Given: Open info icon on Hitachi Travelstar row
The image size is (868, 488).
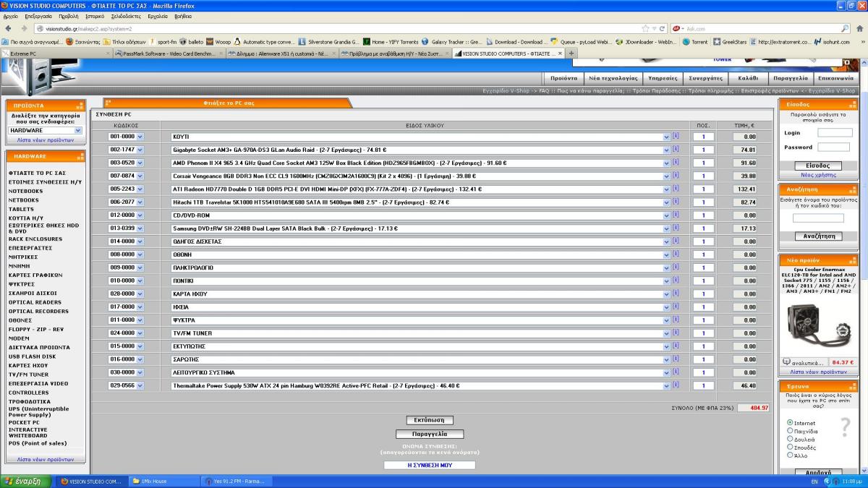Looking at the screenshot, I should pyautogui.click(x=676, y=201).
